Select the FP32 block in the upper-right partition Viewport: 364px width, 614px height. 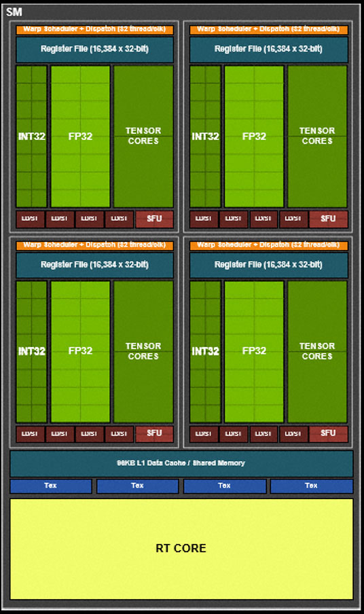pyautogui.click(x=254, y=137)
